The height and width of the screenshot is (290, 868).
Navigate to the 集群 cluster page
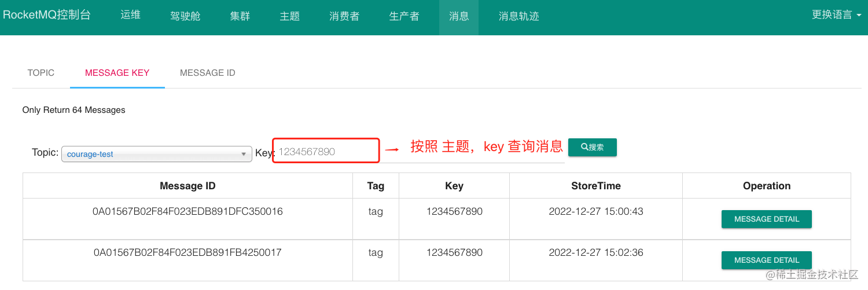pos(240,16)
